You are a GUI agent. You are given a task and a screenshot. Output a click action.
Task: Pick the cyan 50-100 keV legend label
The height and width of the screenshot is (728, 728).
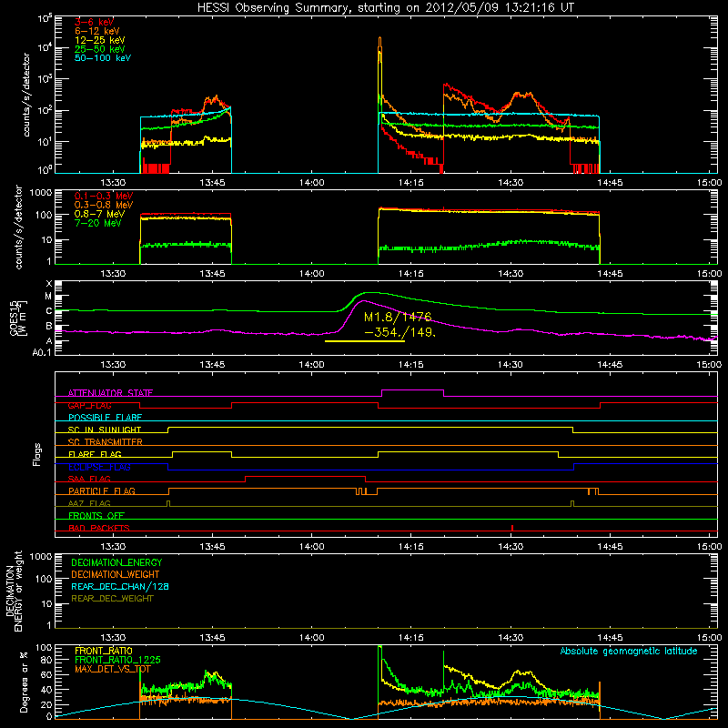click(x=102, y=58)
